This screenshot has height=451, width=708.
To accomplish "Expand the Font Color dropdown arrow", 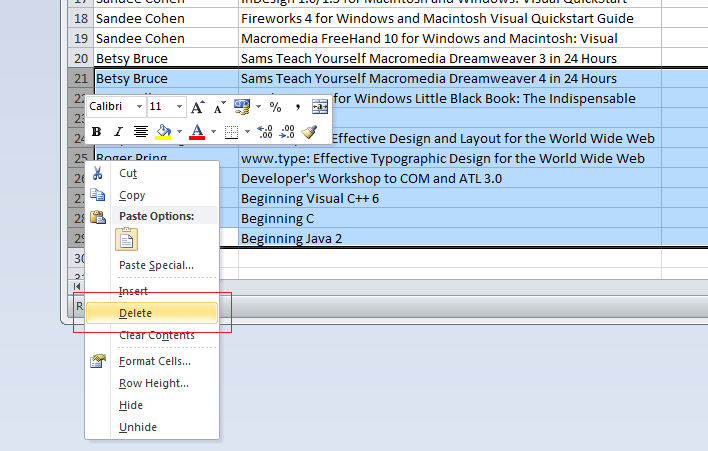I will point(213,131).
